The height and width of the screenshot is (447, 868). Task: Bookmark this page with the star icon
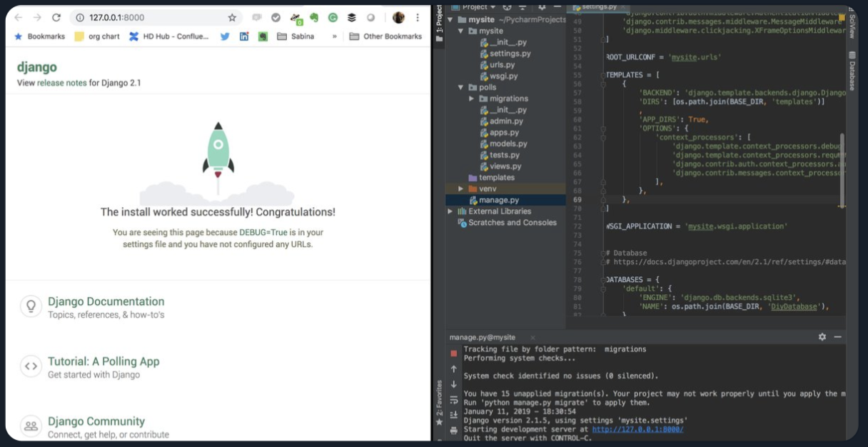pos(232,17)
